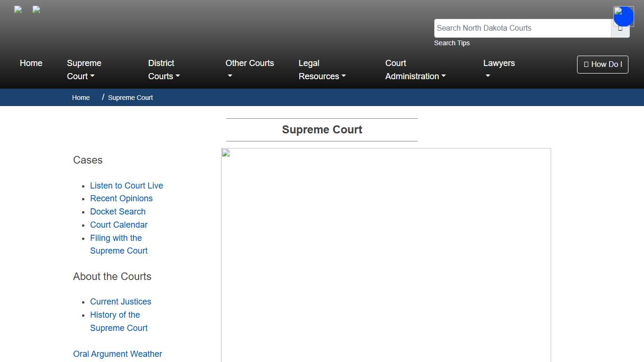Click the question mark icon on How Do I
The height and width of the screenshot is (362, 644).
point(586,65)
